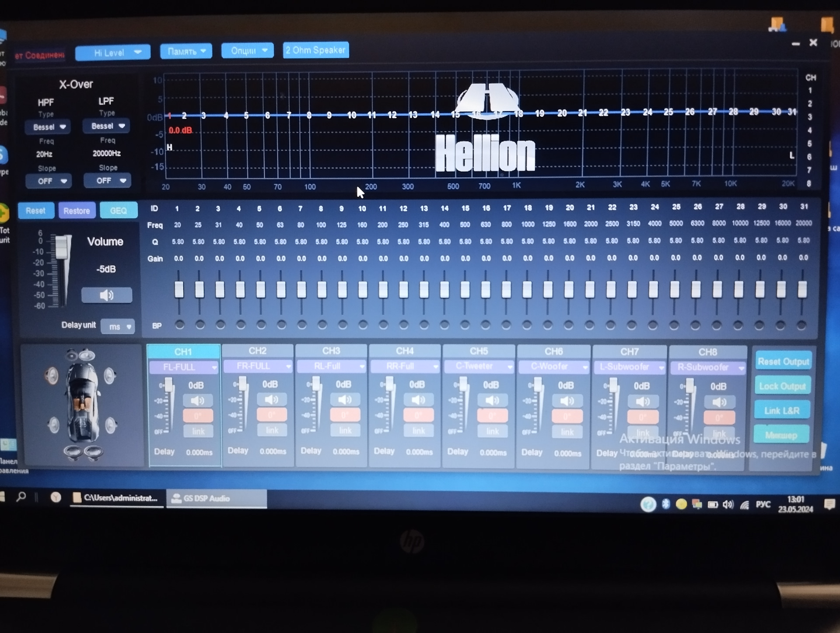
Task: Mute the master volume speaker icon
Action: [106, 295]
